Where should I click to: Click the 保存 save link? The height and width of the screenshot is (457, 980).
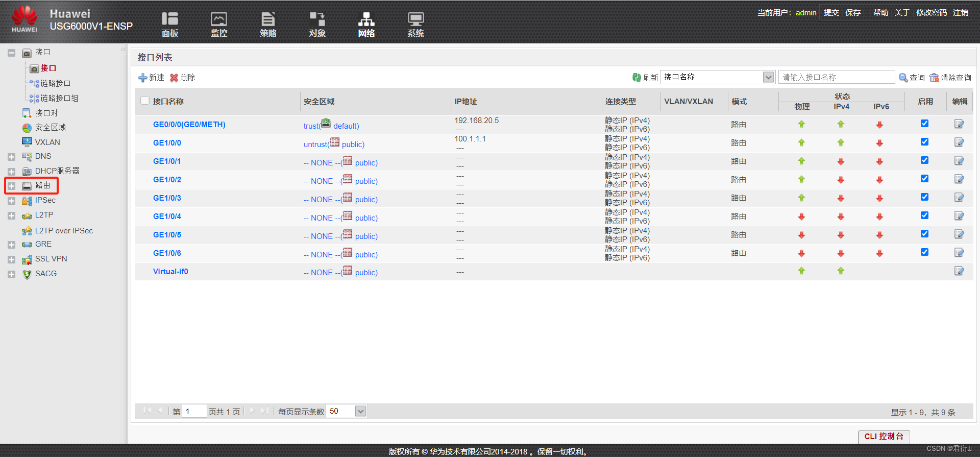click(x=853, y=12)
